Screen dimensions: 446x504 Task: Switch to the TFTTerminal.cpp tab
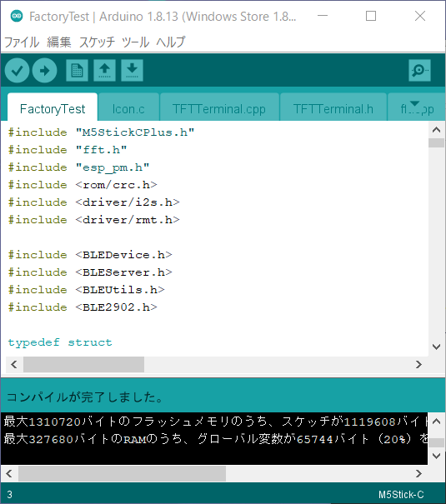(219, 108)
